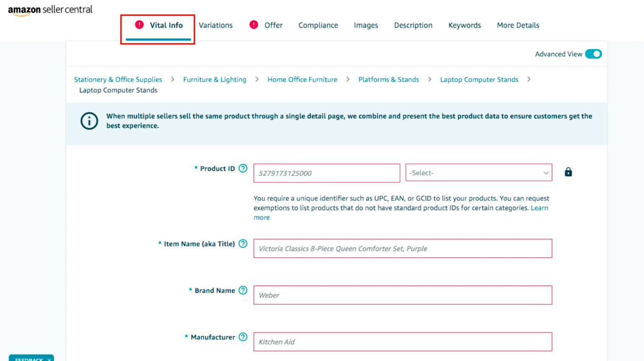Screen dimensions: 644x361
Task: Click the info circle icon in banner
Action: click(x=89, y=121)
